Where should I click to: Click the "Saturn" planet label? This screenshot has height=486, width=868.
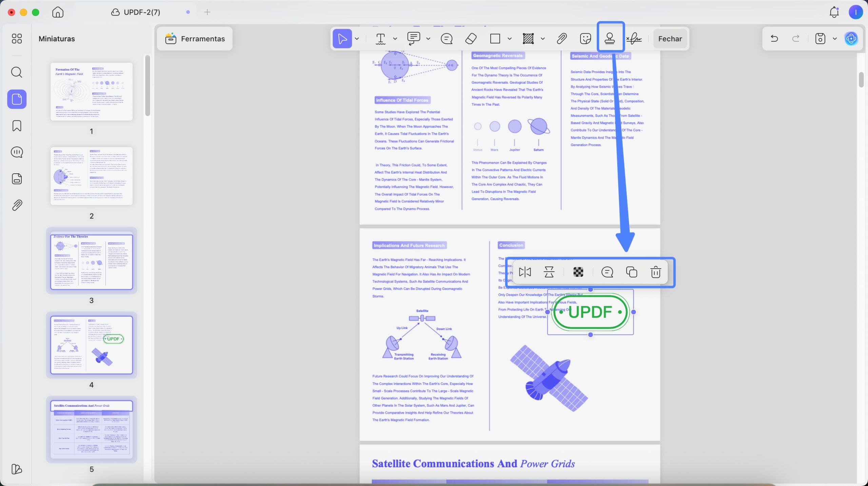point(538,150)
